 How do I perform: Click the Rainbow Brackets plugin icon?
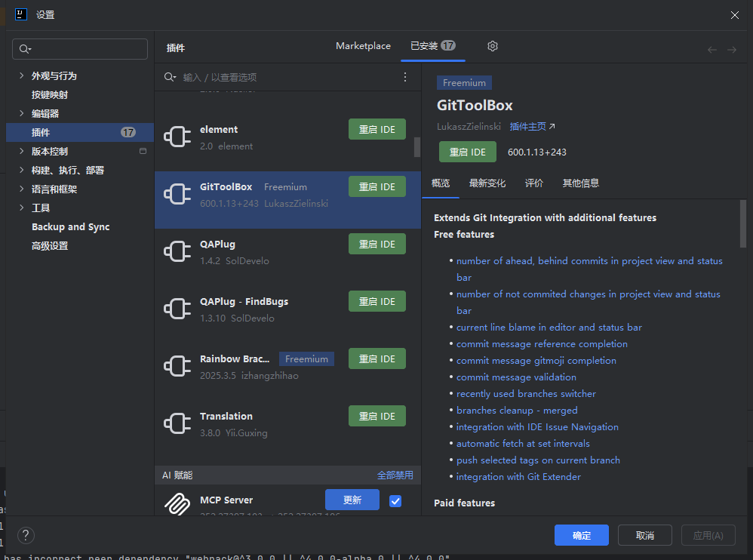(177, 367)
